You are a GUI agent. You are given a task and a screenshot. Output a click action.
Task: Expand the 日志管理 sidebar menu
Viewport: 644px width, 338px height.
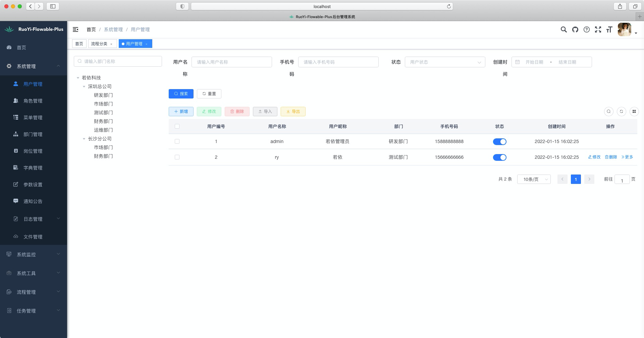pos(34,219)
